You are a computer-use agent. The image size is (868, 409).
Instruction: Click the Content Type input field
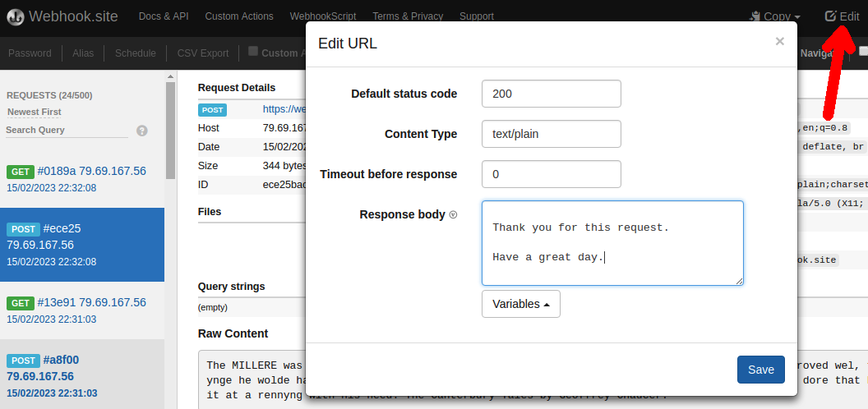[551, 134]
